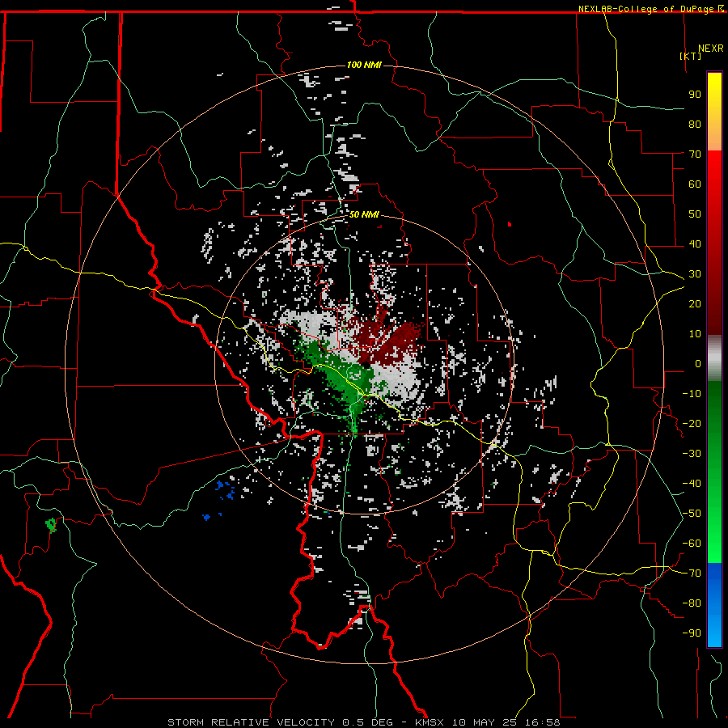Click the -80 value on velocity scale
728x728 pixels.
tap(692, 603)
